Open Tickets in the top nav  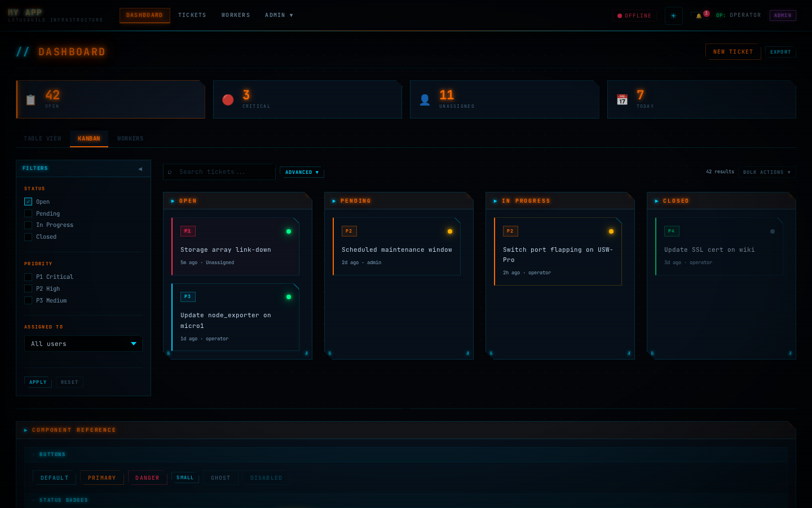click(192, 15)
